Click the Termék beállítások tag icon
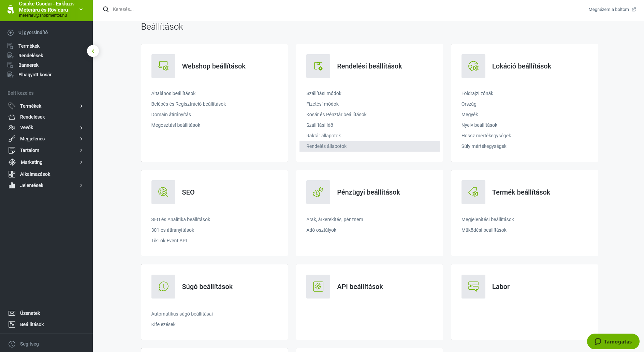 (473, 192)
